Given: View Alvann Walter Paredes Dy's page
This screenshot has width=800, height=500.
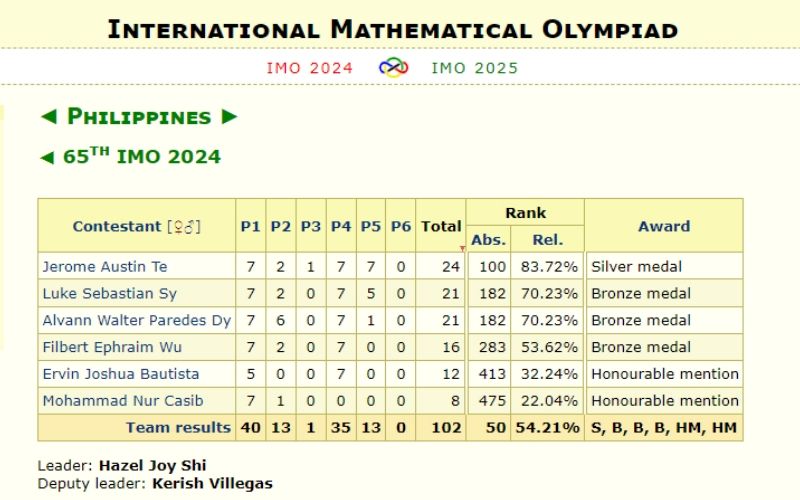Looking at the screenshot, I should pyautogui.click(x=136, y=321).
